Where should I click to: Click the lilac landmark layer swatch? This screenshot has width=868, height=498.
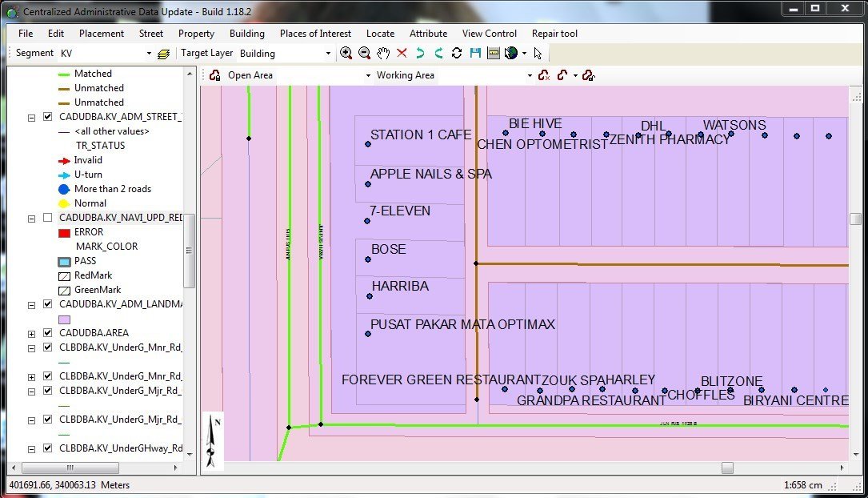tap(64, 319)
